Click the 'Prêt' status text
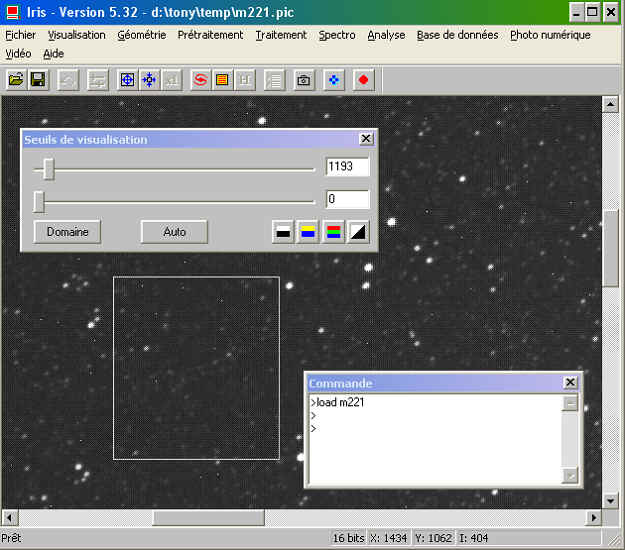Viewport: 625px width, 550px height. point(11,538)
